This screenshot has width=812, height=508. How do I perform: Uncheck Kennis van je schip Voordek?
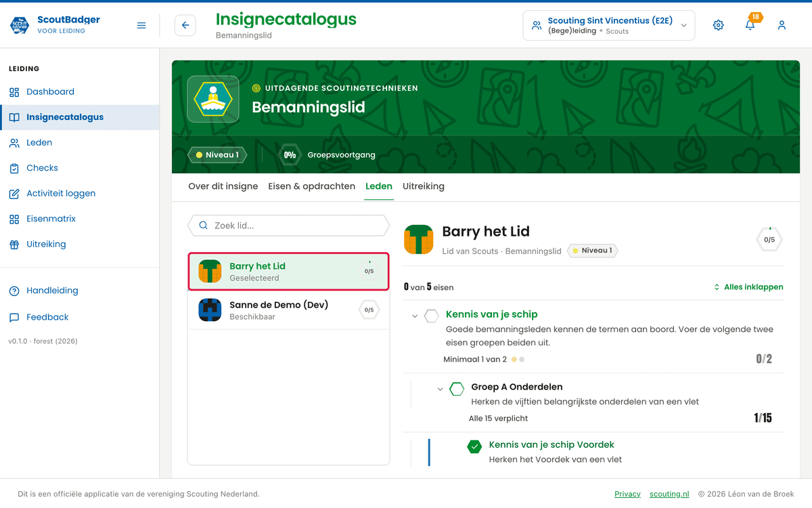[x=474, y=446]
